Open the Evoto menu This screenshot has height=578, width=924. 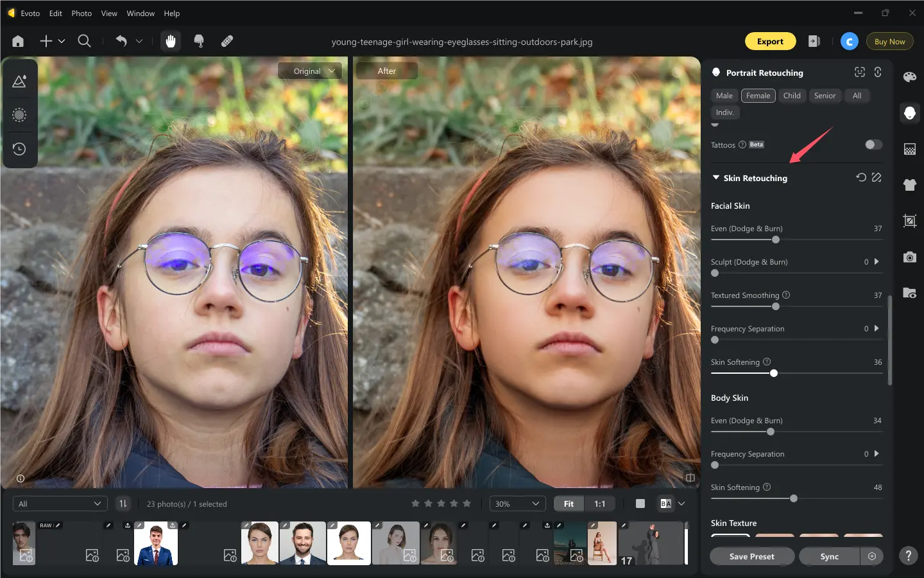click(x=30, y=13)
